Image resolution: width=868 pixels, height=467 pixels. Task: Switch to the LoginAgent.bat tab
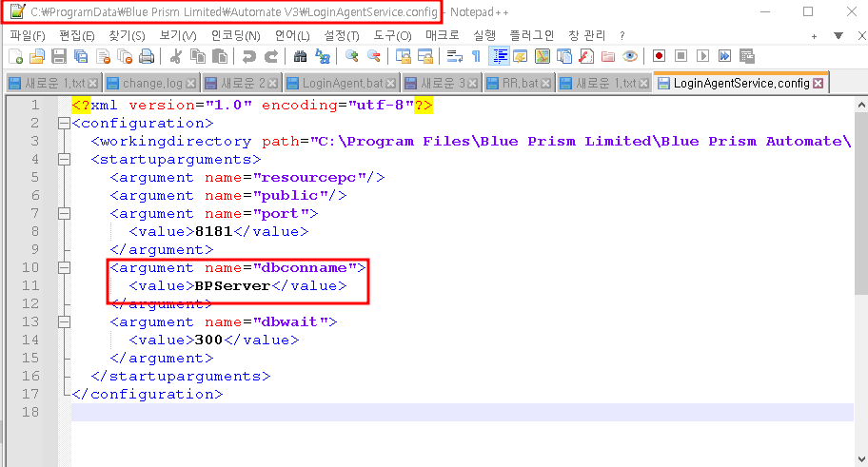point(343,83)
